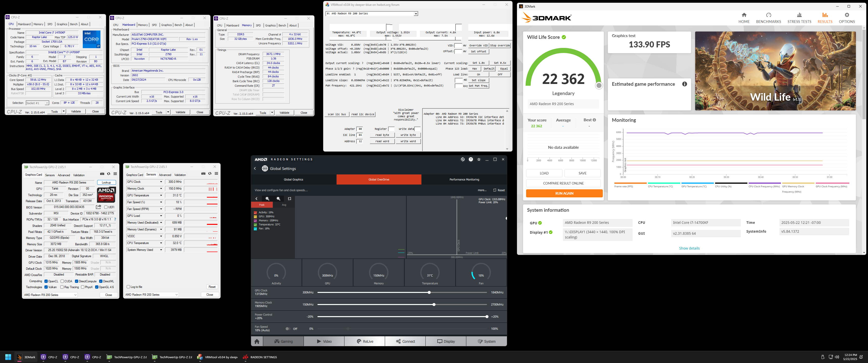Collapse the OverDrive graph legend panel arrow

click(x=256, y=199)
